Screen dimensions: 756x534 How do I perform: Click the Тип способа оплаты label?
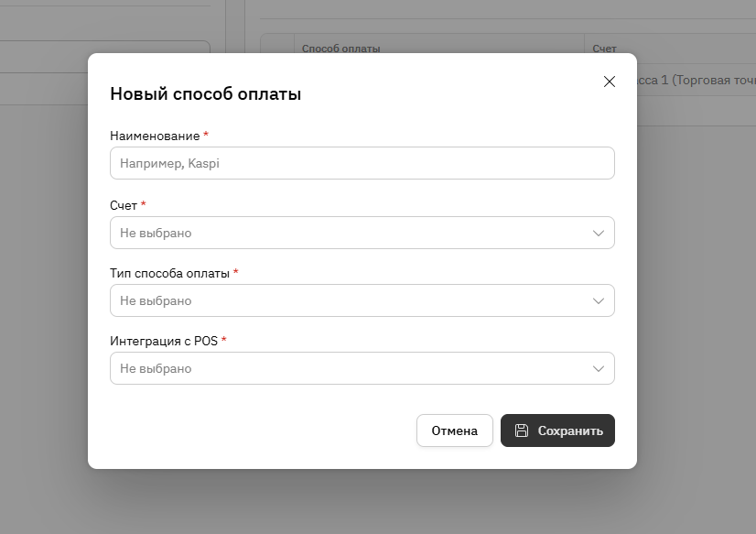click(169, 273)
